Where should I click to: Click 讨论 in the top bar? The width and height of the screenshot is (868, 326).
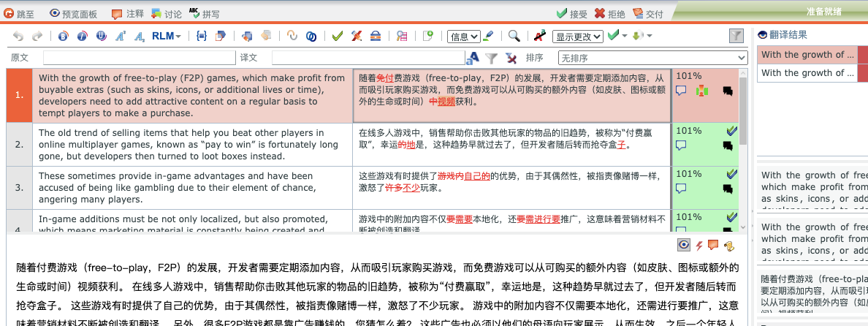(166, 14)
